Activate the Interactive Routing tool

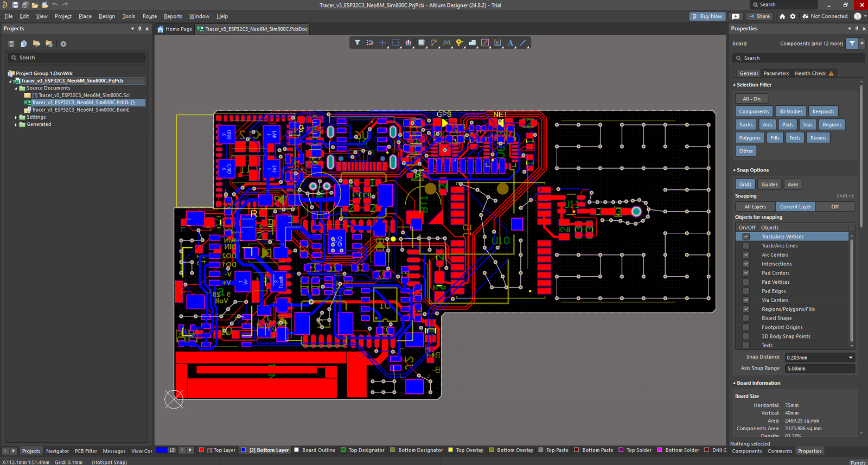click(434, 43)
